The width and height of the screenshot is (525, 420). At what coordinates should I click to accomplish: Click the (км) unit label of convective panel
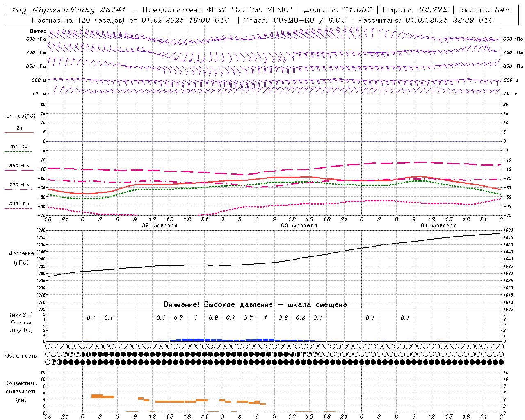click(x=21, y=399)
